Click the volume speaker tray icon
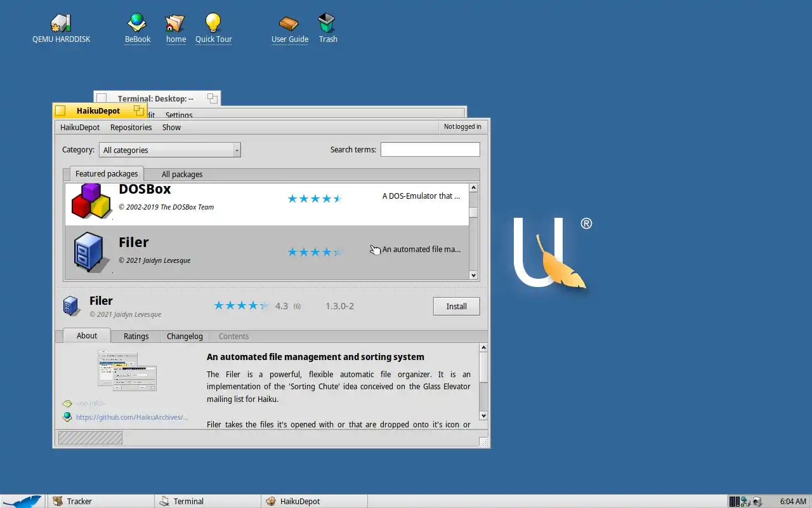812x508 pixels. point(757,502)
